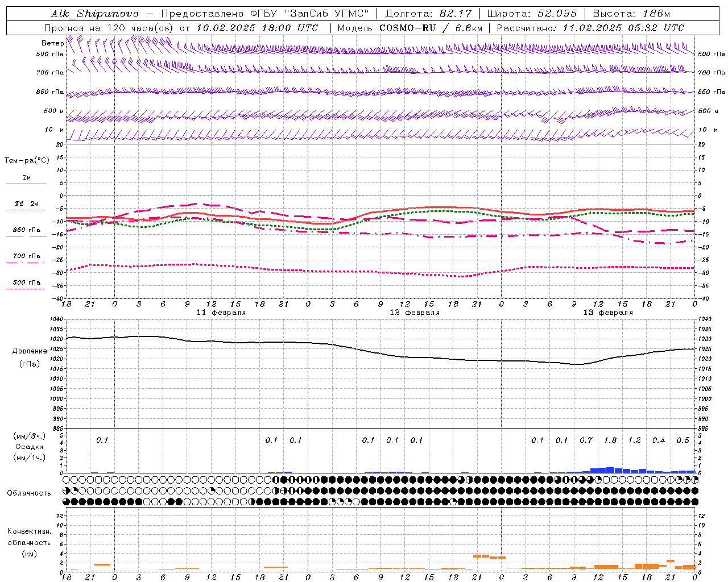
Task: Click the Ветер wind panel label
Action: pyautogui.click(x=52, y=43)
